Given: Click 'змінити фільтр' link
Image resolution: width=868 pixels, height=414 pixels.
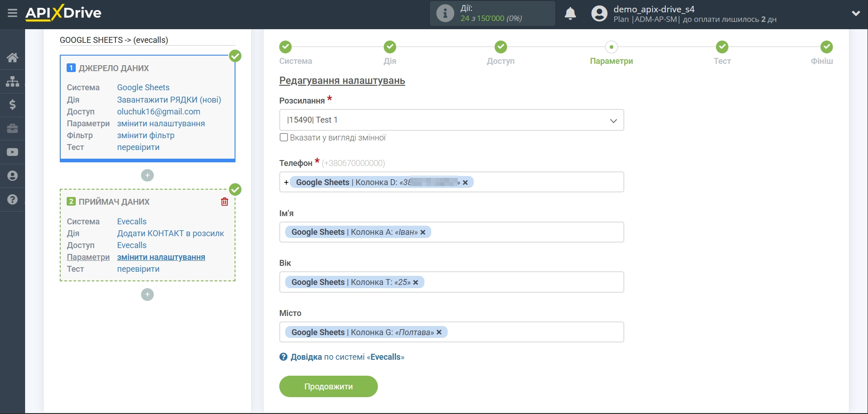Looking at the screenshot, I should [146, 135].
